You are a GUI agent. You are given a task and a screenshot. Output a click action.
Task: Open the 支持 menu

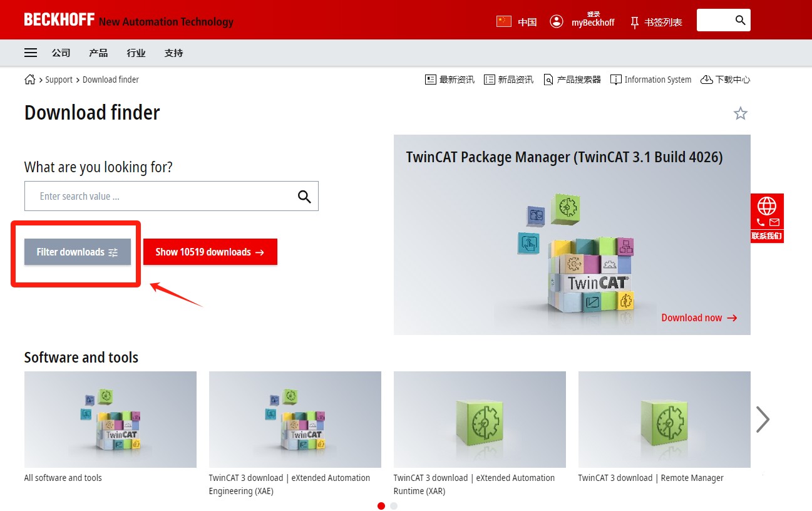click(x=173, y=53)
